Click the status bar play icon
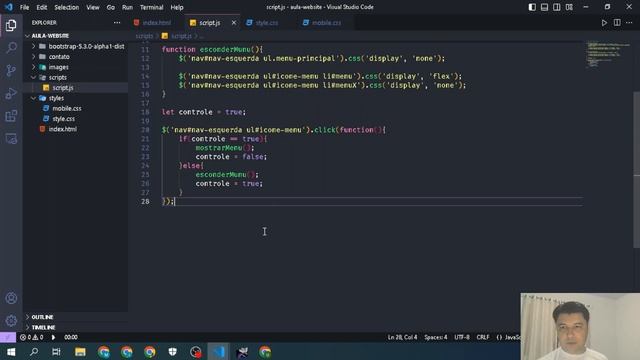 click(x=53, y=337)
